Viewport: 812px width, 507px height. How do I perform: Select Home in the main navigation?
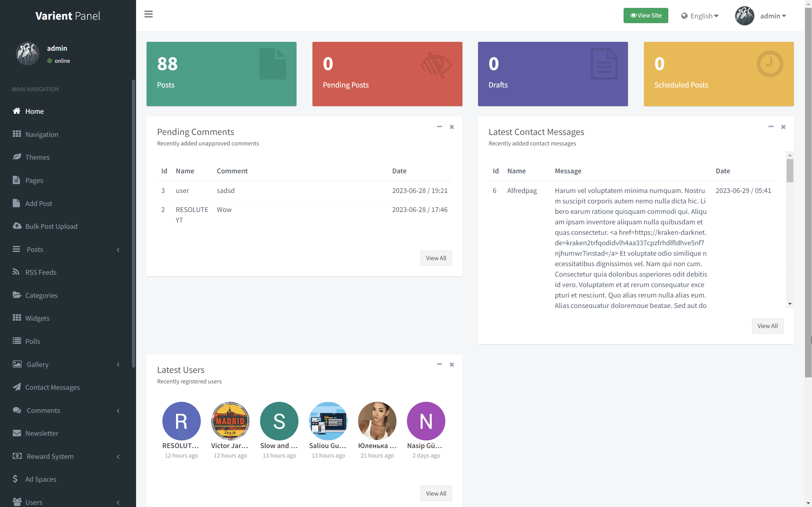click(35, 111)
